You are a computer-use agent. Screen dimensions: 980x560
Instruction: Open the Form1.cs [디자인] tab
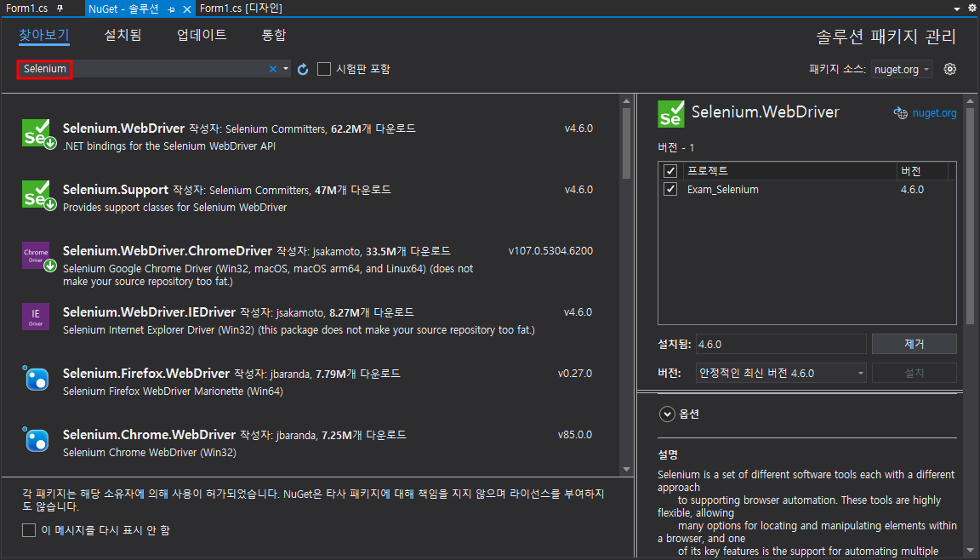[x=242, y=9]
